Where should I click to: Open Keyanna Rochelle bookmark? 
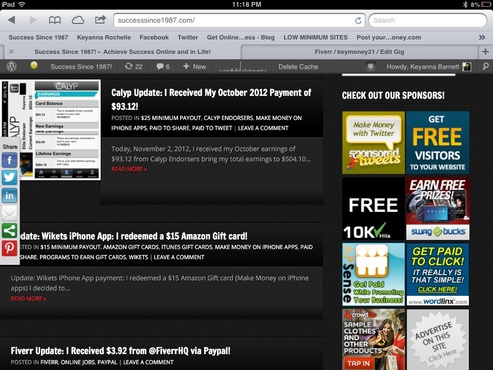point(104,37)
